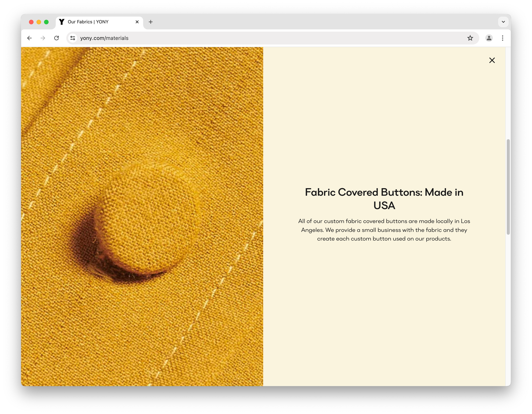Click the browser back arrow

(x=29, y=38)
